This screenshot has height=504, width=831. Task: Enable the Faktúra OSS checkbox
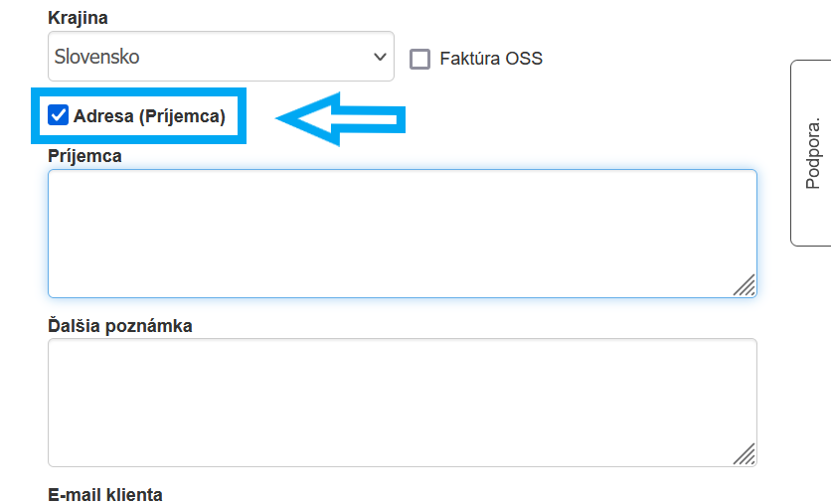coord(420,59)
